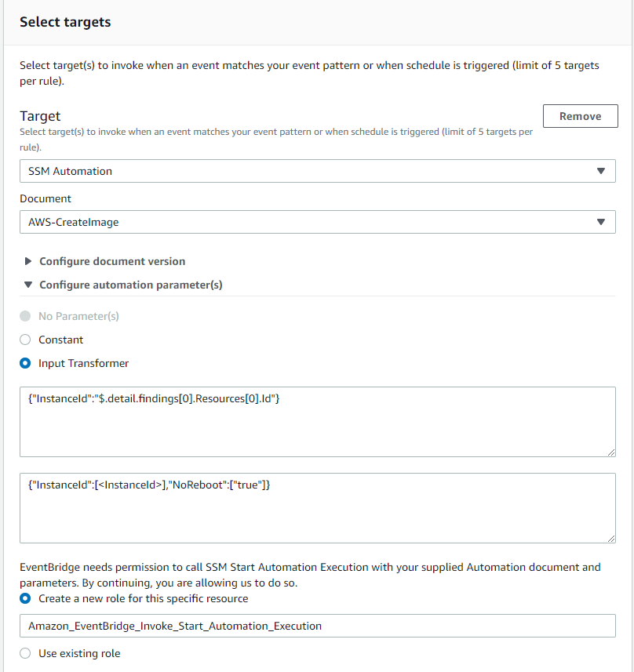Screen dimensions: 634x672
Task: Select the Input Transformer radio button
Action: click(x=26, y=363)
